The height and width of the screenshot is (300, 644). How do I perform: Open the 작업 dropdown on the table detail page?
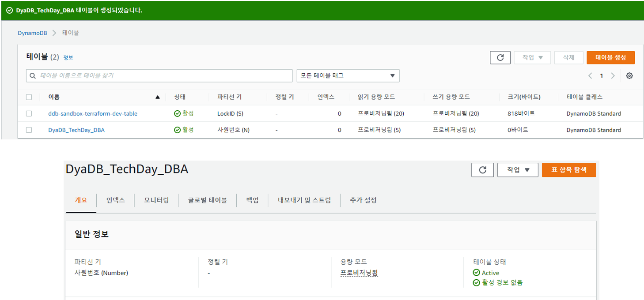coord(518,169)
